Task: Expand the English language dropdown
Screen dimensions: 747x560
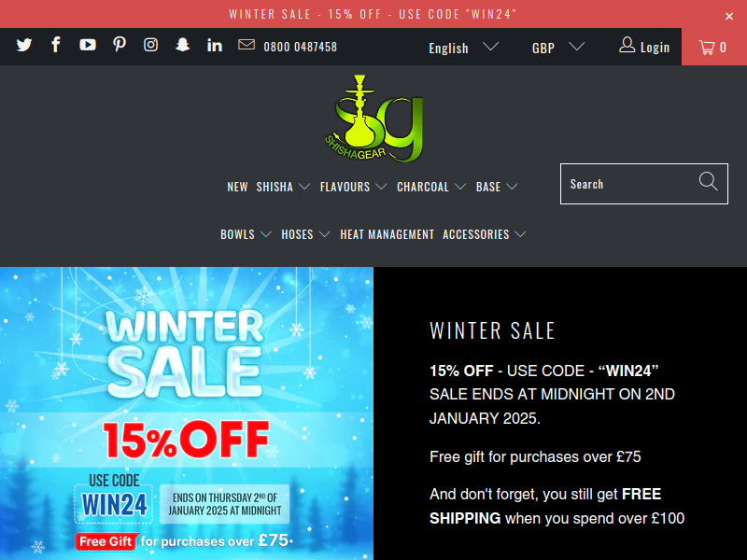Action: 463,48
